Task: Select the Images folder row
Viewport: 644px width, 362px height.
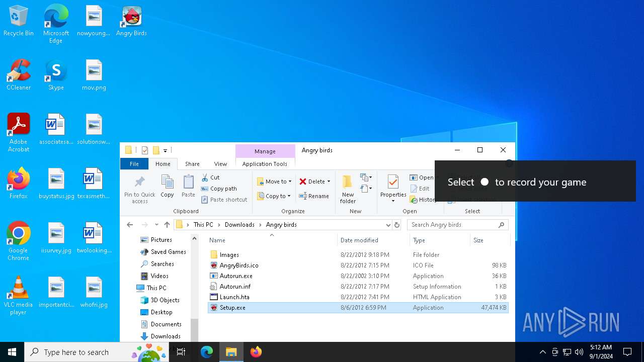Action: [358, 255]
